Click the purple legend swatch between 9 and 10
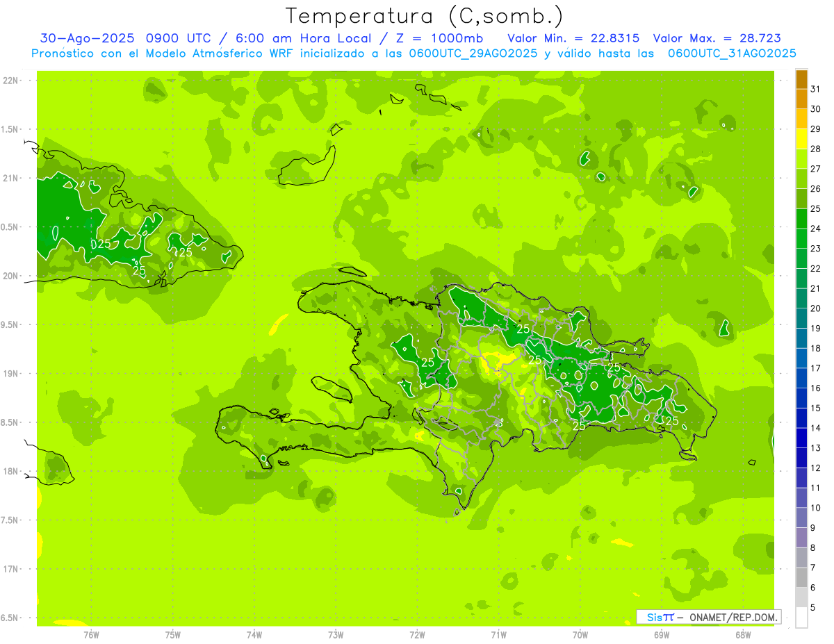Viewport: 834px width, 644px height. pos(801,518)
